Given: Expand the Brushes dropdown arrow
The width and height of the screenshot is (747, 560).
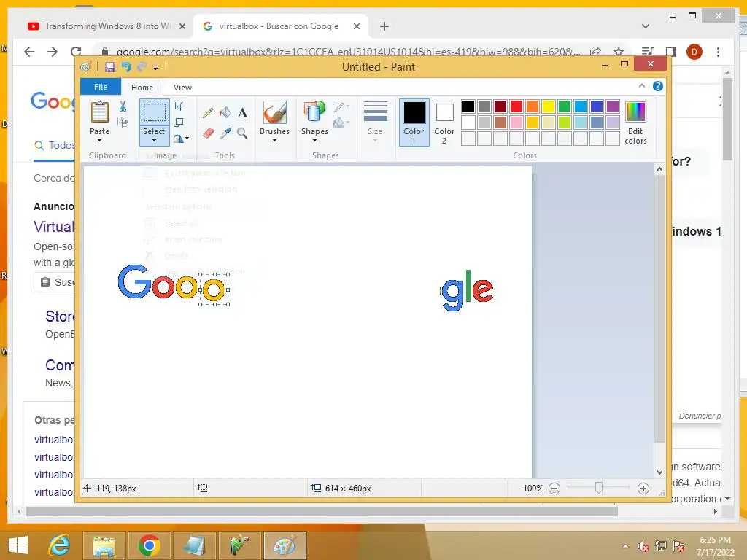Looking at the screenshot, I should coord(274,141).
